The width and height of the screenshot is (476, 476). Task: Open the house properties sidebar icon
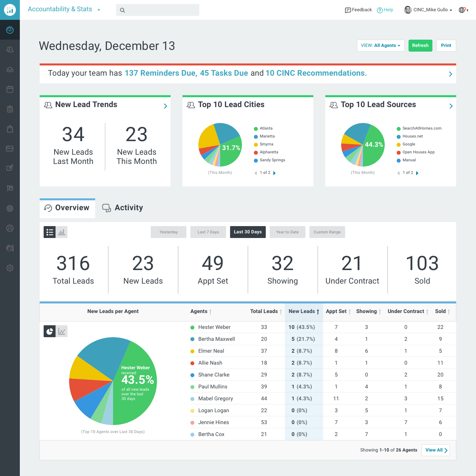coord(10,129)
